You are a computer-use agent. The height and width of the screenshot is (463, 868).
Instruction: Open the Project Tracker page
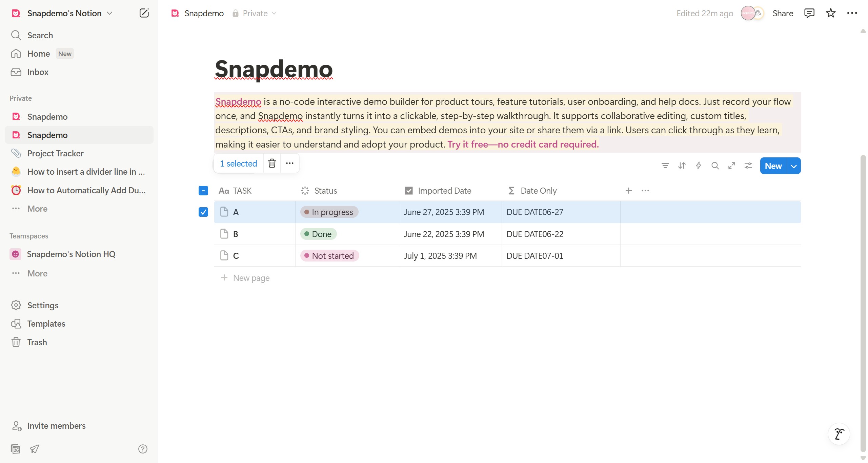pos(79,153)
